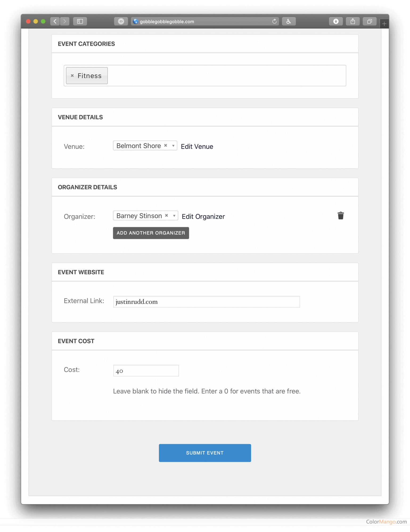This screenshot has width=410, height=532.
Task: Click the browser forward arrow button
Action: [65, 21]
